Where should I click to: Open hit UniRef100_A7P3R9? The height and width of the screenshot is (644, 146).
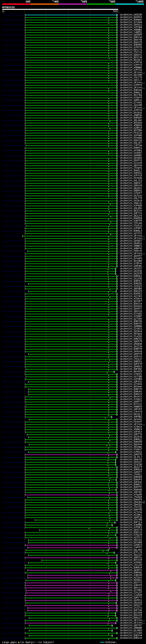coord(131,27)
